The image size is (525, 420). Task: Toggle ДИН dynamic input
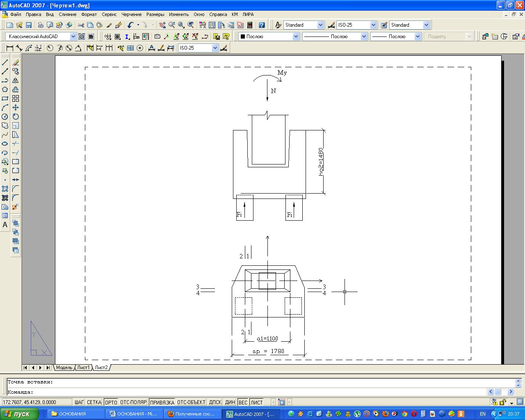coord(230,402)
